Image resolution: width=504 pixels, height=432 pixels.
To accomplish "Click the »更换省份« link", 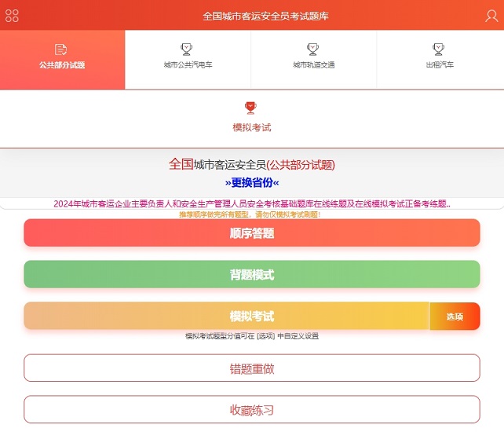I will click(252, 183).
